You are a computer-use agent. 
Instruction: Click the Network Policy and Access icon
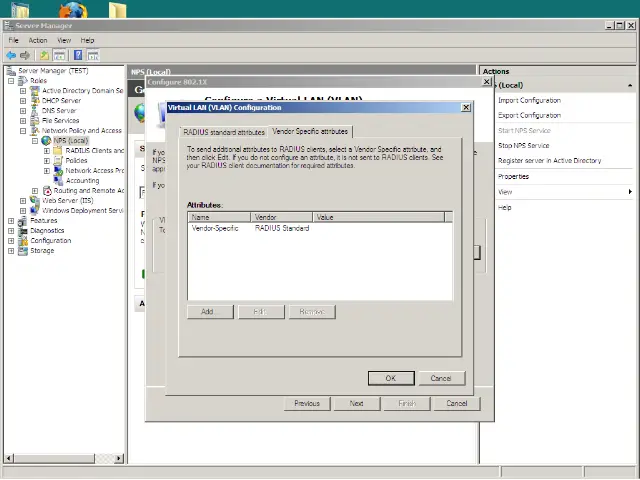click(x=35, y=131)
